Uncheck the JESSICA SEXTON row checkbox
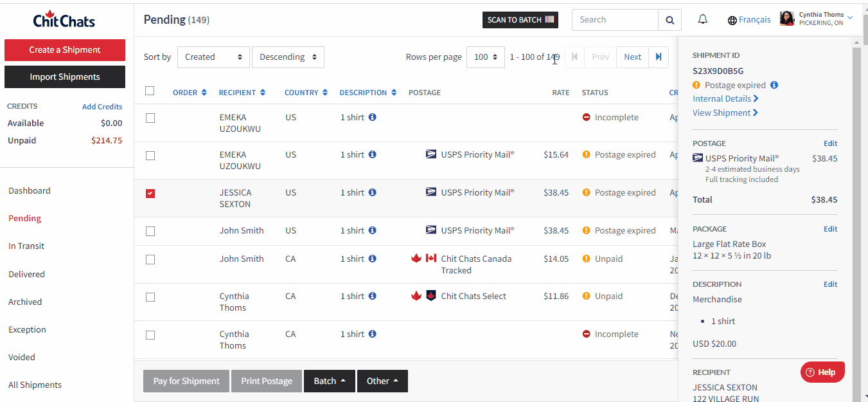Image resolution: width=868 pixels, height=402 pixels. [150, 194]
